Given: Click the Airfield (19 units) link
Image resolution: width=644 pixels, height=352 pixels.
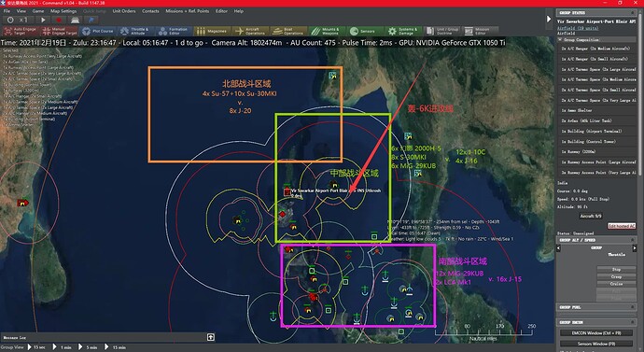Looking at the screenshot, I should (x=578, y=28).
